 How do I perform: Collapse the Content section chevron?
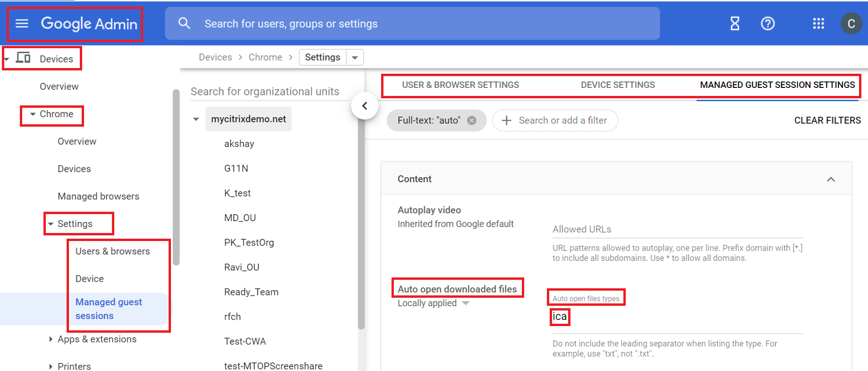(x=831, y=179)
